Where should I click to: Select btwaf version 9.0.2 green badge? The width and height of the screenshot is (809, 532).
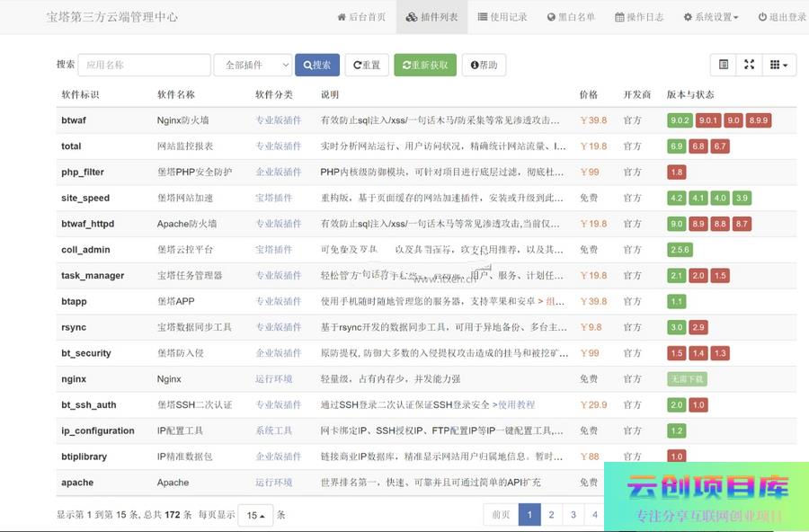[680, 120]
